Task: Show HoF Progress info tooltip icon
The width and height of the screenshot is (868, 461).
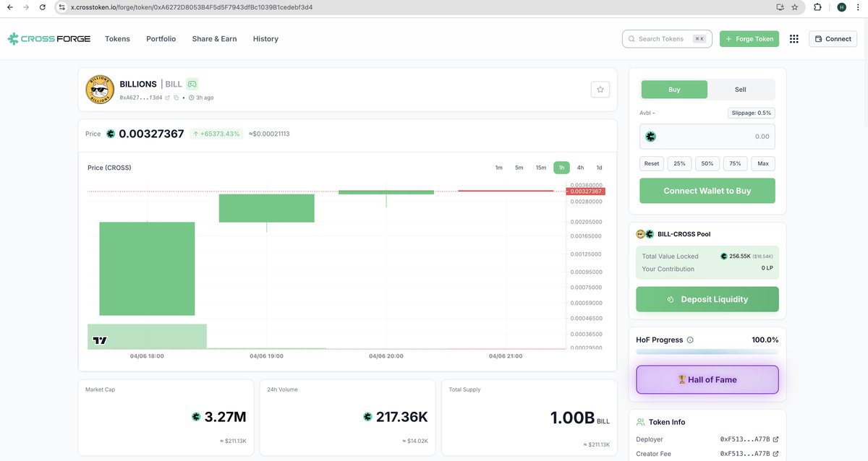Action: coord(690,340)
